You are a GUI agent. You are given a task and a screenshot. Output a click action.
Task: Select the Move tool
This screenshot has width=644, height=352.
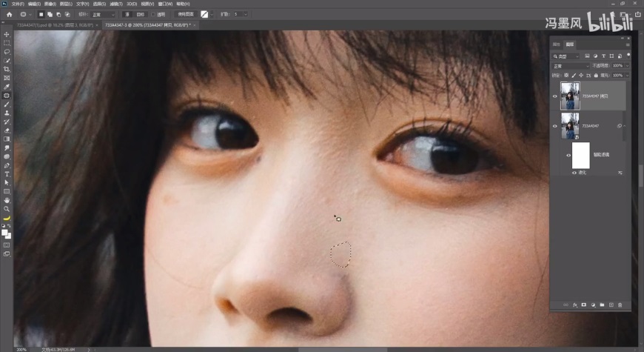point(7,34)
